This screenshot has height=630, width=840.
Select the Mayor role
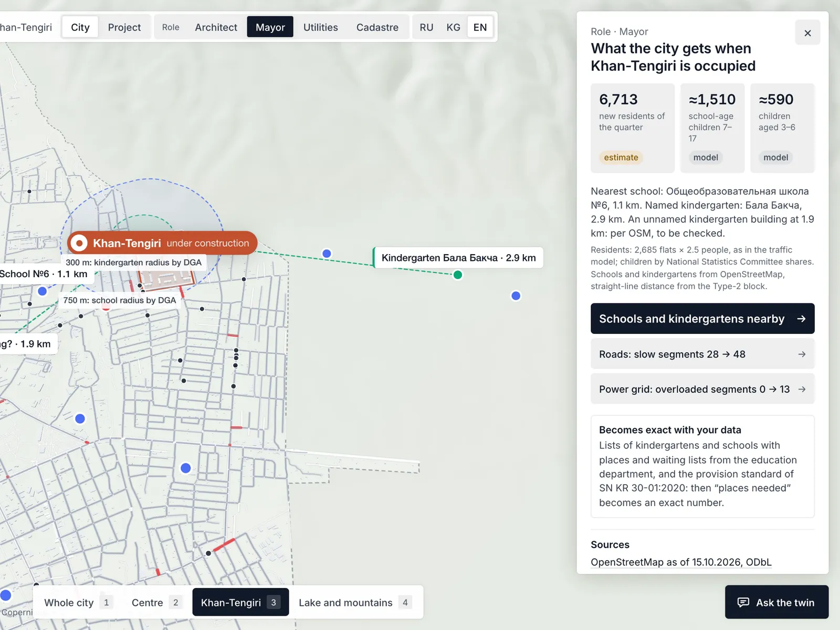coord(270,27)
